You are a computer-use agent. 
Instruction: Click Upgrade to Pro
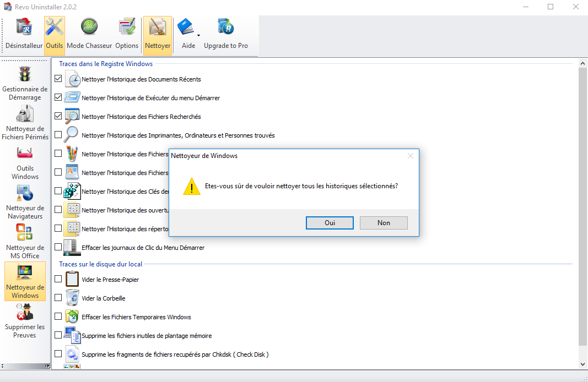[226, 35]
